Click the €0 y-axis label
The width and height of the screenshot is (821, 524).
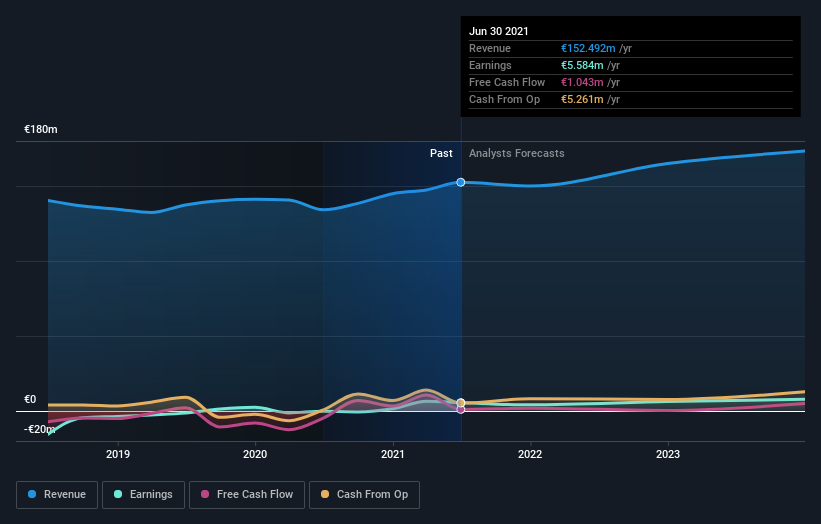30,399
